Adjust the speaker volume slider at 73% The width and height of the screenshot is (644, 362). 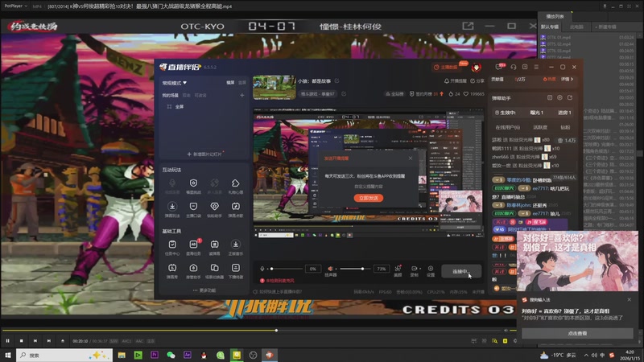pos(355,269)
